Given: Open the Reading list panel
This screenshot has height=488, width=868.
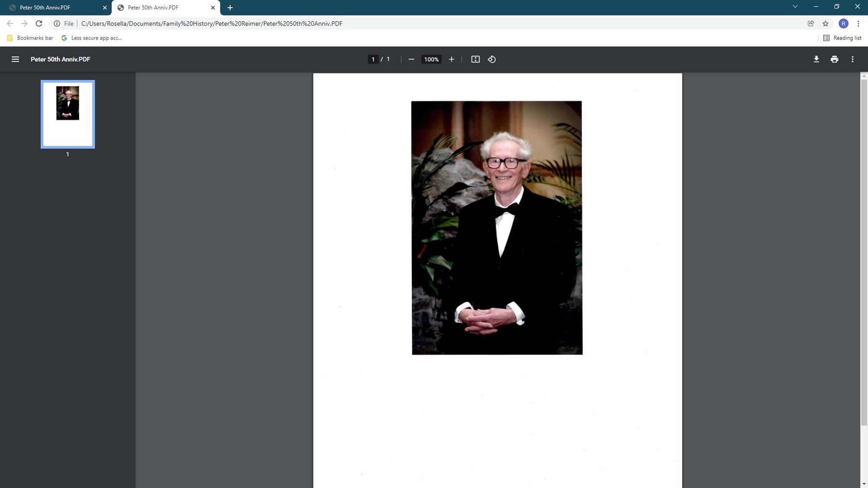Looking at the screenshot, I should click(x=842, y=38).
